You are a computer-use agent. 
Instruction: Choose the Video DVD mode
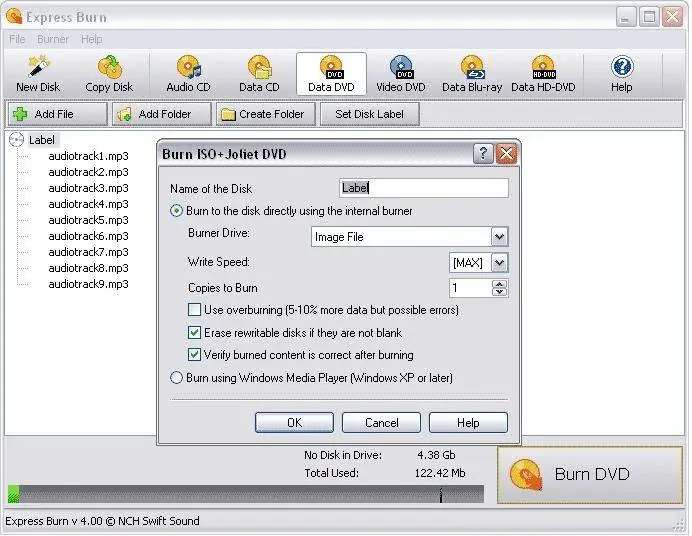401,74
